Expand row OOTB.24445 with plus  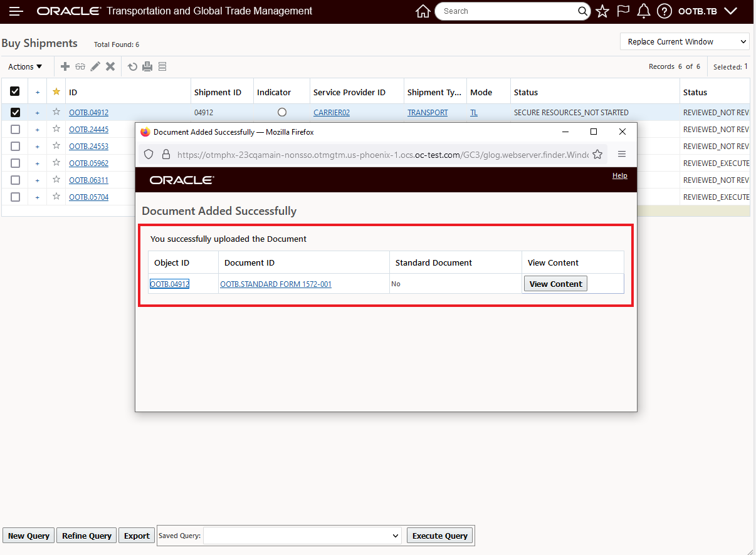click(37, 130)
